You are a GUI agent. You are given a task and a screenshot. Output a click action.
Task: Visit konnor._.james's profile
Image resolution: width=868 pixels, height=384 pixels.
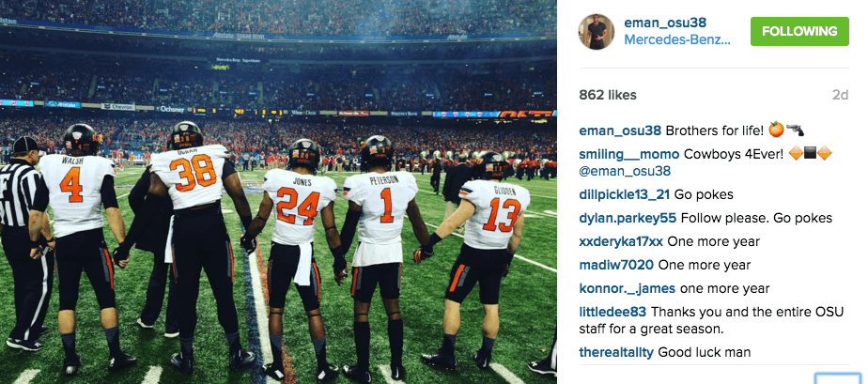[628, 289]
